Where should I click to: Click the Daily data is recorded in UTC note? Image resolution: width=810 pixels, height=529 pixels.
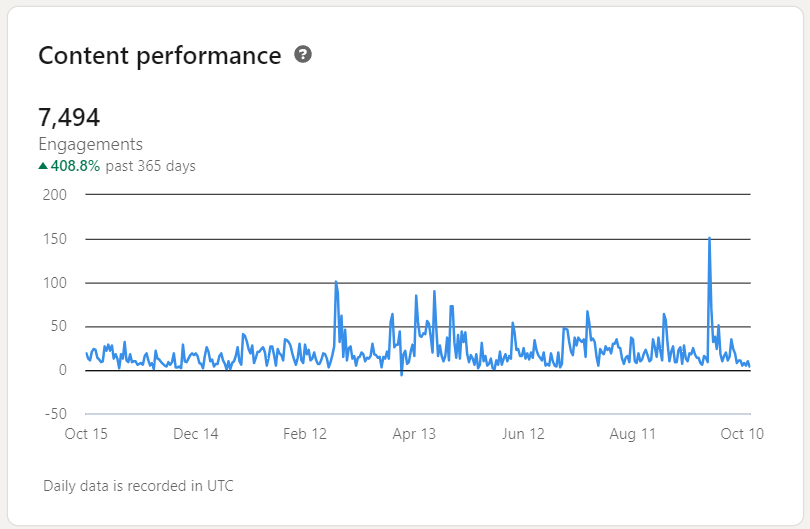pos(138,486)
